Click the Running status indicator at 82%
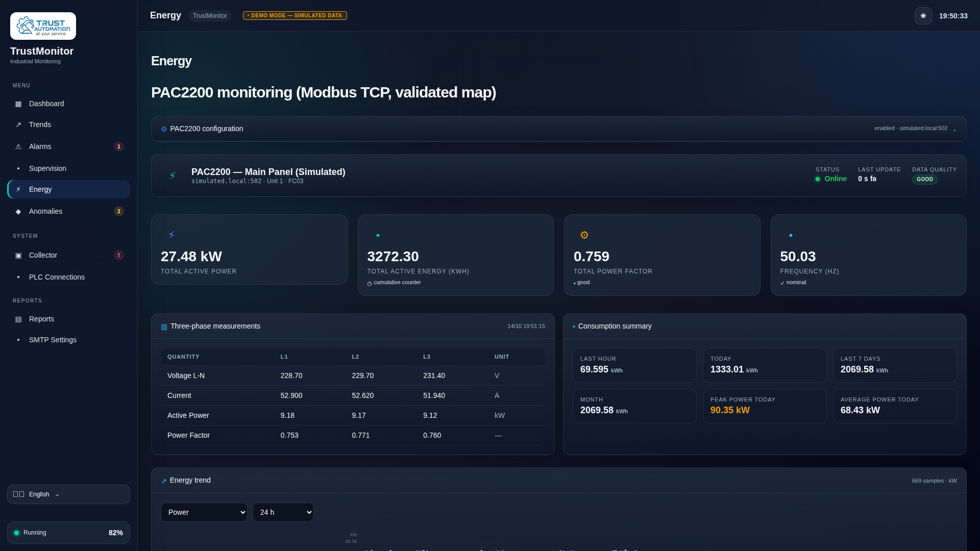The height and width of the screenshot is (551, 980). (x=68, y=533)
